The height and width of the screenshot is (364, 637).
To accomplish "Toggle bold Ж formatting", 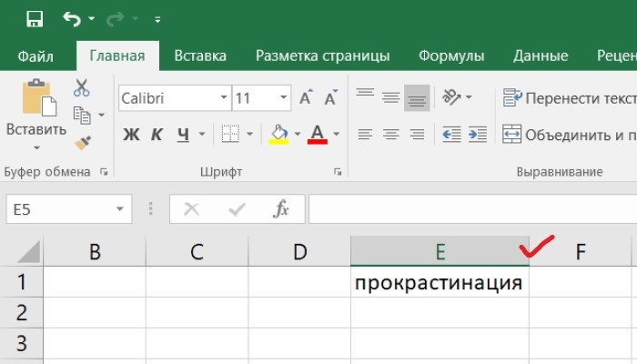I will (131, 134).
